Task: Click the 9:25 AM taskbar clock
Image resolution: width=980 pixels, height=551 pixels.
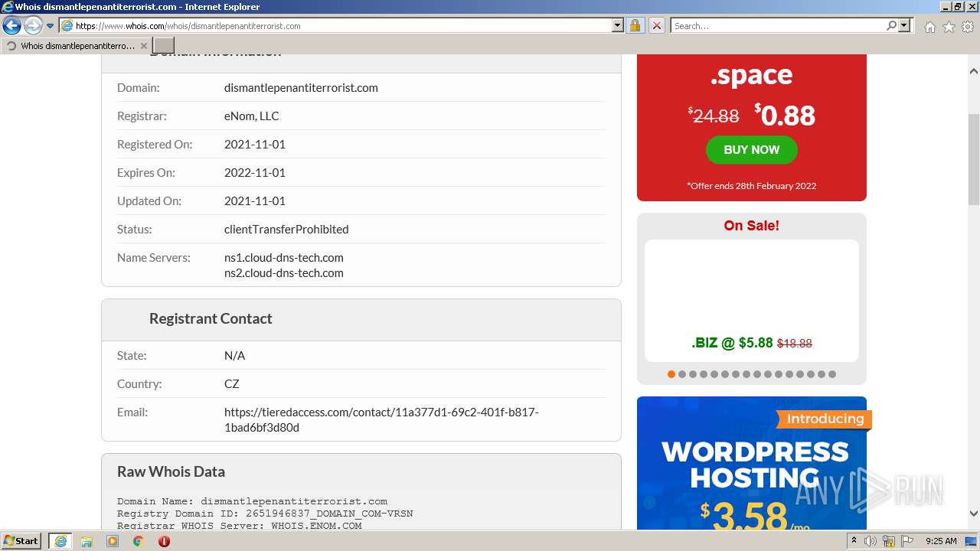Action: pos(941,541)
